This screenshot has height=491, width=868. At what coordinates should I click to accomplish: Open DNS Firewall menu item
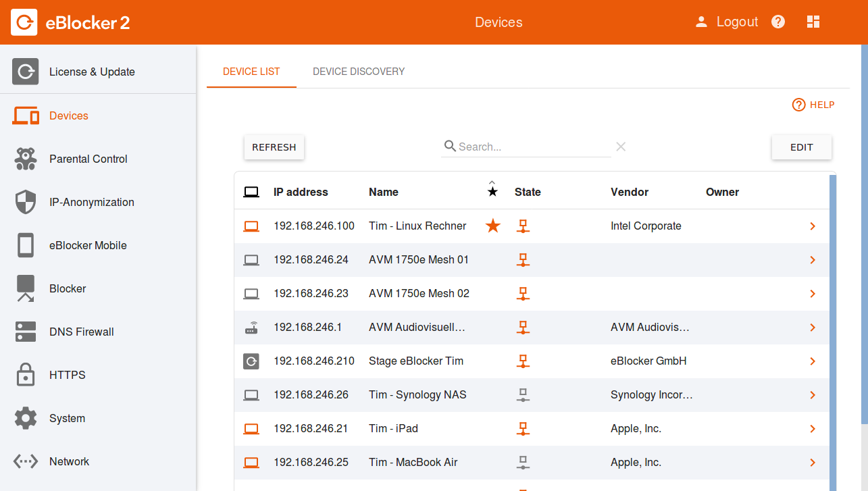(98, 332)
